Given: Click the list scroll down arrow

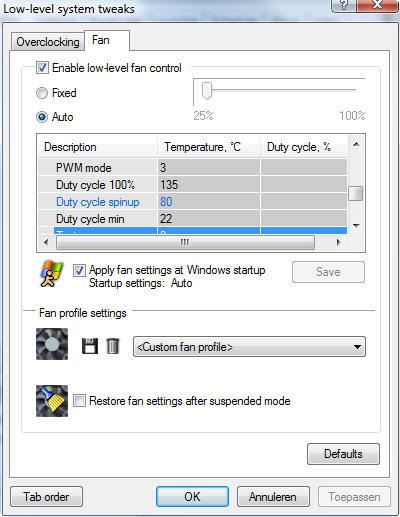Looking at the screenshot, I should pos(356,226).
